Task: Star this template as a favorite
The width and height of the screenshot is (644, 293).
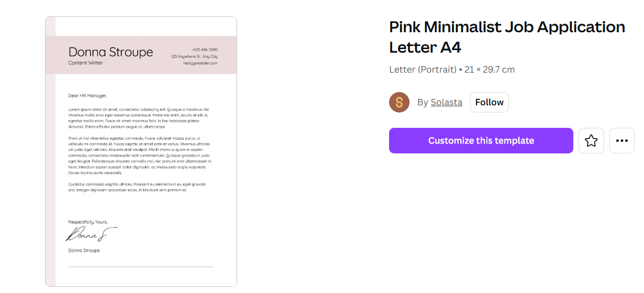Action: (591, 141)
